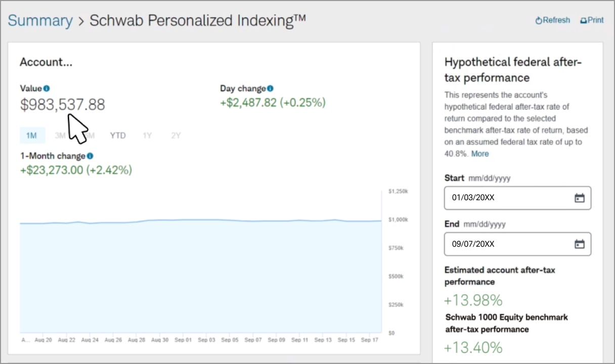
Task: Click the day change +$2,487.82 (+0.25%)
Action: pos(273,103)
